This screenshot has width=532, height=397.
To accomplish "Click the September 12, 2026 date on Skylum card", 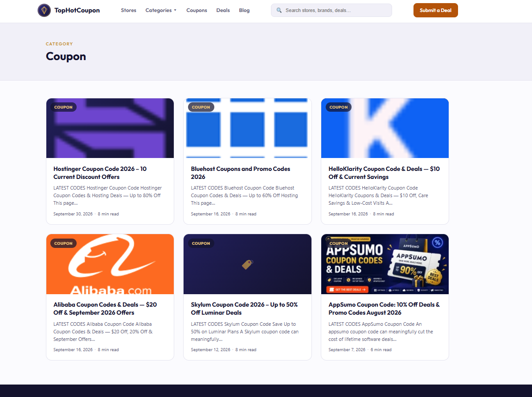I will 210,349.
